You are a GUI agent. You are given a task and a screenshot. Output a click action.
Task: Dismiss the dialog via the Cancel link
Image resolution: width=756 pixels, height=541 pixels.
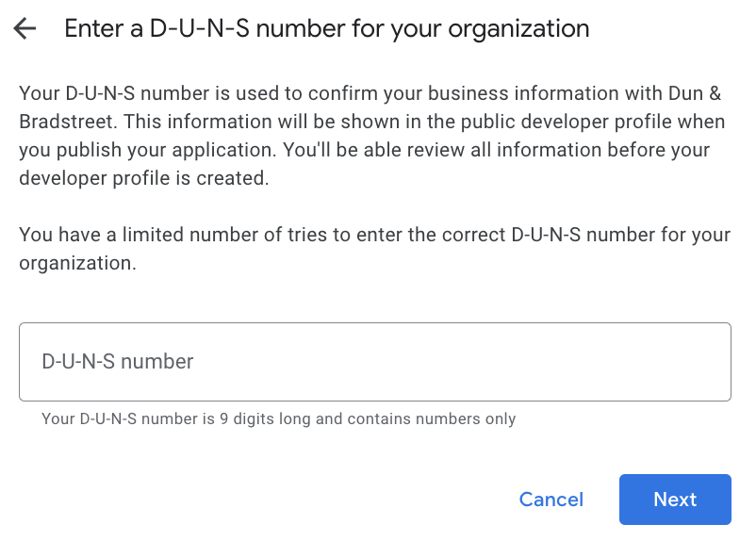click(x=551, y=500)
